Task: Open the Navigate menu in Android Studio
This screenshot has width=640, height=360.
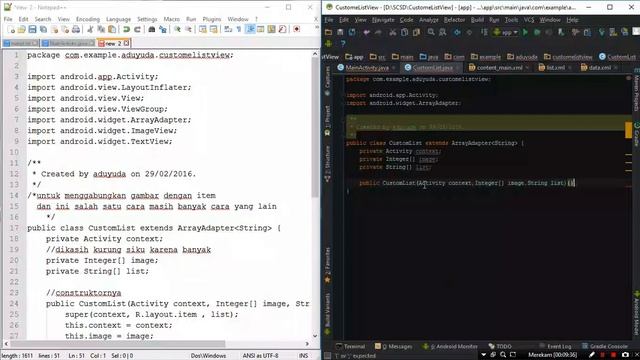Action: click(x=383, y=20)
